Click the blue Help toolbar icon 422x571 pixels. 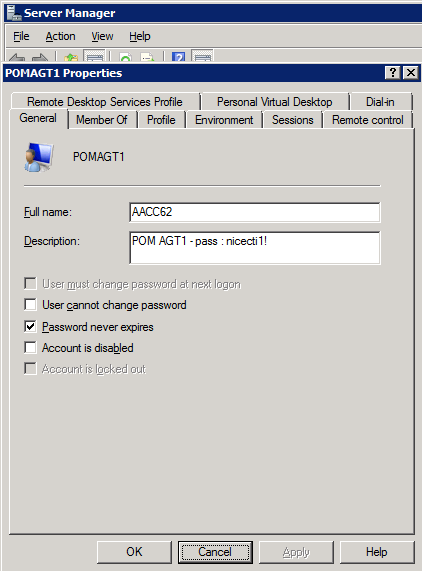click(x=178, y=57)
